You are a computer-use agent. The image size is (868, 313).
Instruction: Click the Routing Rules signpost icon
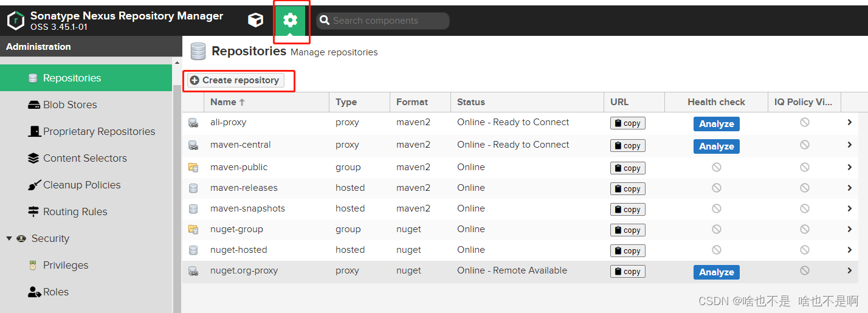tap(33, 212)
